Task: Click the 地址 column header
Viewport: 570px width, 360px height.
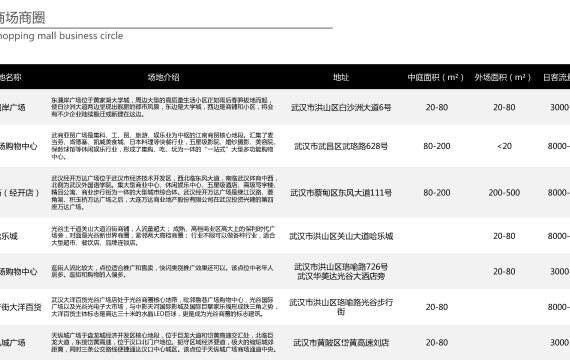Action: (x=341, y=77)
